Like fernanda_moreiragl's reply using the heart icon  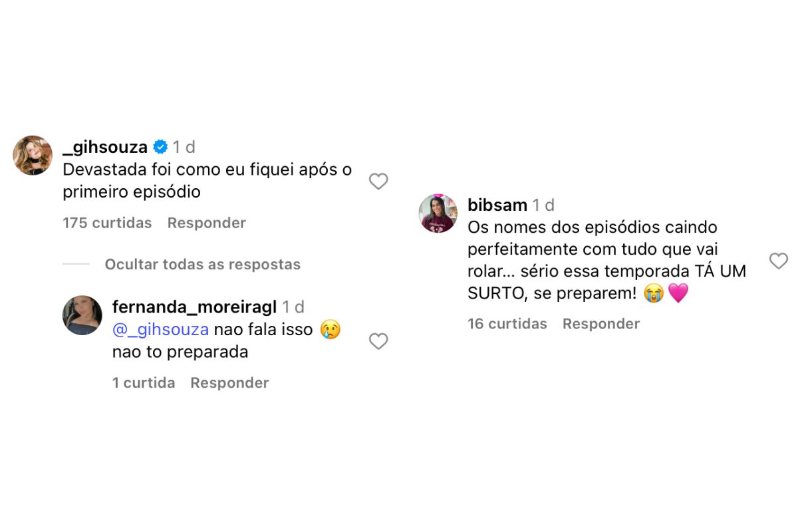(x=378, y=341)
